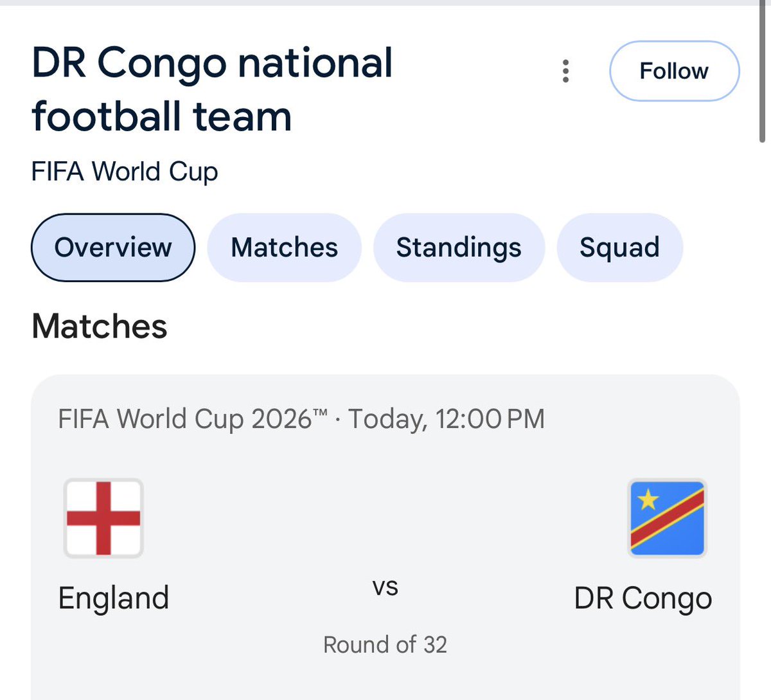Select the Overview tab
The image size is (771, 700).
tap(113, 247)
